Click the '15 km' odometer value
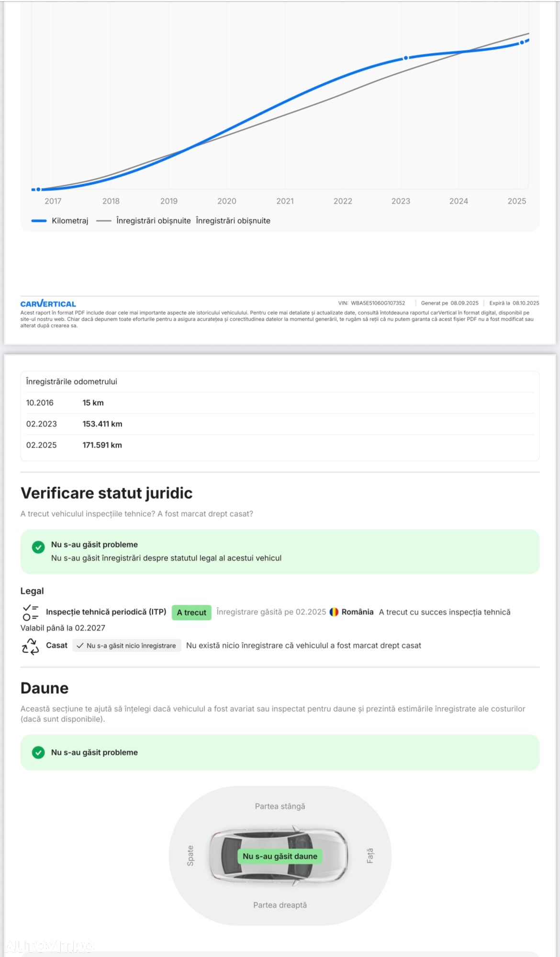The width and height of the screenshot is (560, 957). [x=93, y=403]
